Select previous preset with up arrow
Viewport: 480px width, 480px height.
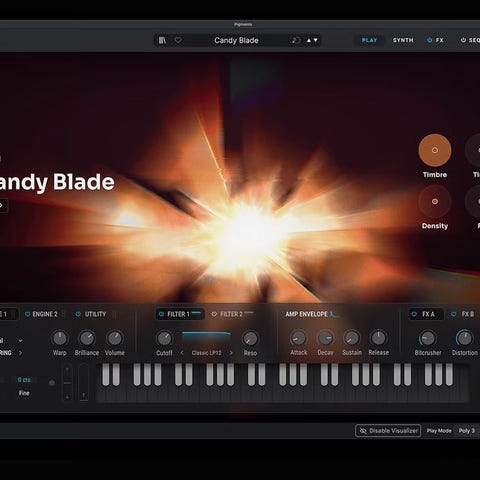(309, 40)
